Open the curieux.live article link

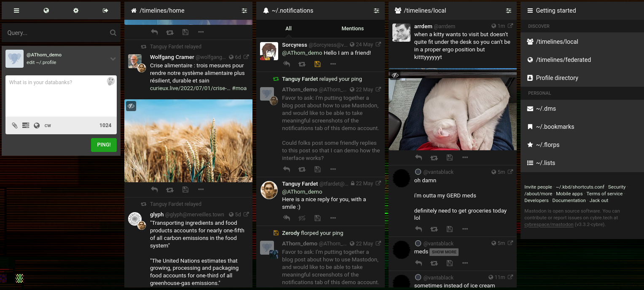point(190,88)
